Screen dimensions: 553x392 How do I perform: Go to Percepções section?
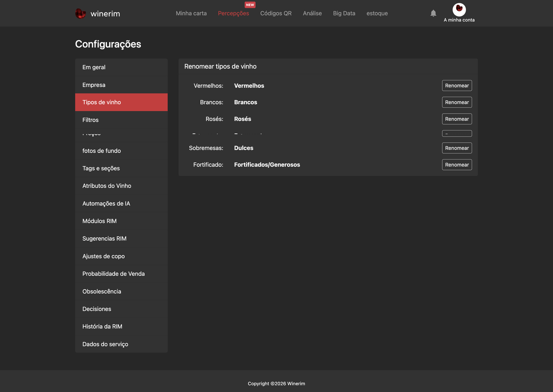tap(233, 13)
